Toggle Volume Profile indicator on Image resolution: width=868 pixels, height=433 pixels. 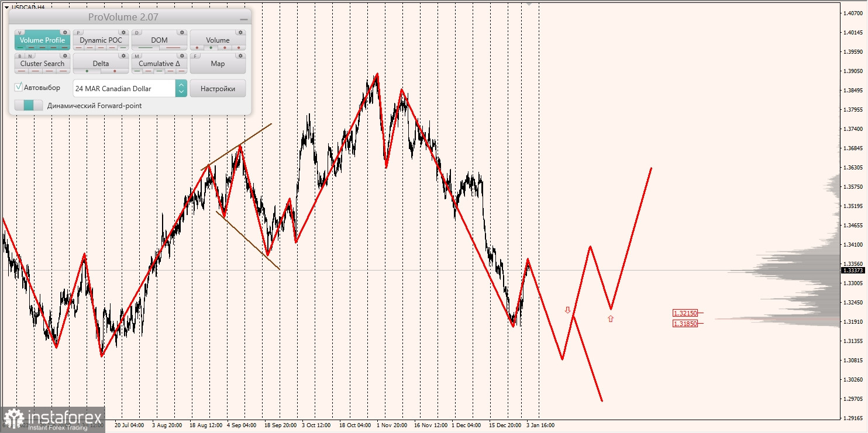pos(42,40)
